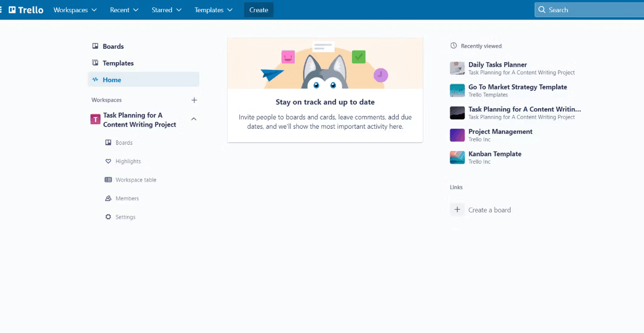The width and height of the screenshot is (644, 333).
Task: Open the Starred dropdown menu
Action: [167, 10]
